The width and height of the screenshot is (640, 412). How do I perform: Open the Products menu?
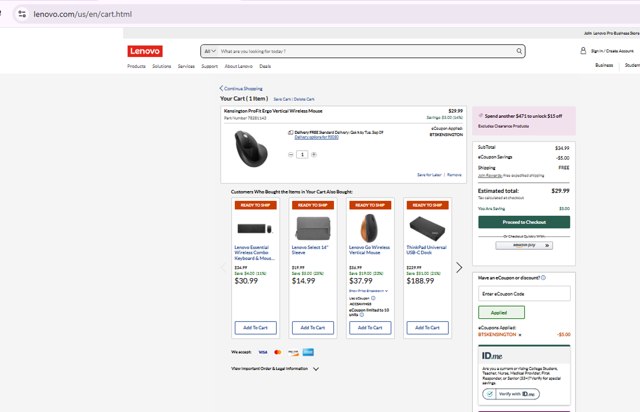[x=136, y=66]
